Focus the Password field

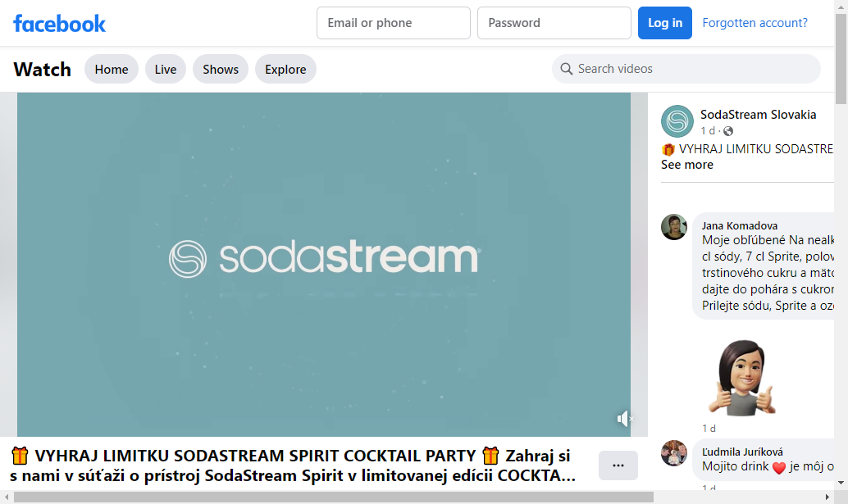point(554,23)
